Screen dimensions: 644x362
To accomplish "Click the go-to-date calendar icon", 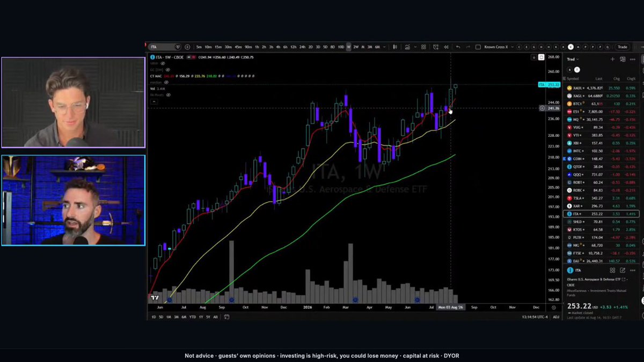I will tap(226, 317).
